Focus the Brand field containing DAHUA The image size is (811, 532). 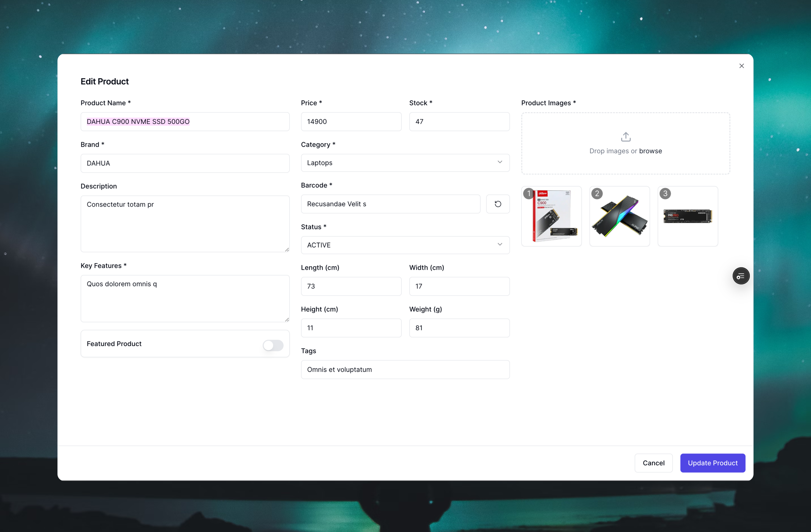tap(185, 163)
